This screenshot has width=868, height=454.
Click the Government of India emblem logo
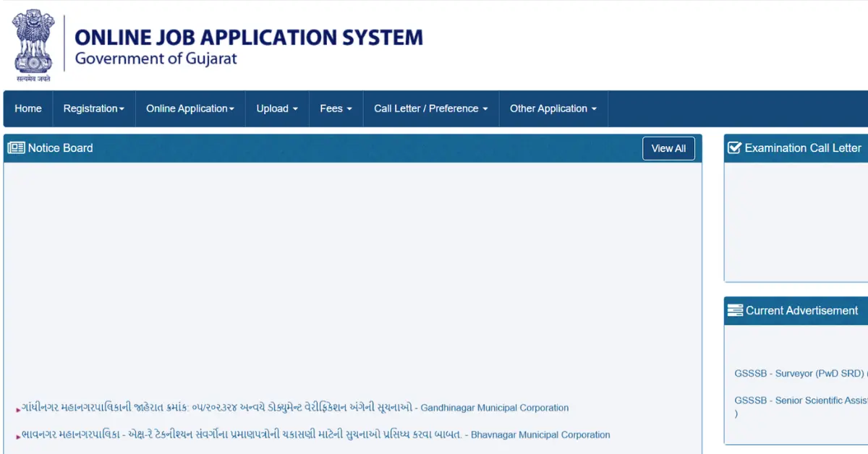pyautogui.click(x=33, y=46)
